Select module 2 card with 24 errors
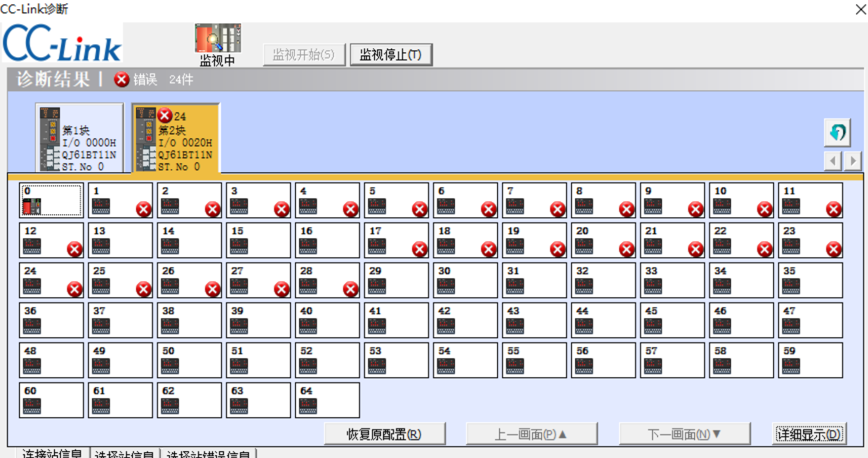 [x=176, y=138]
